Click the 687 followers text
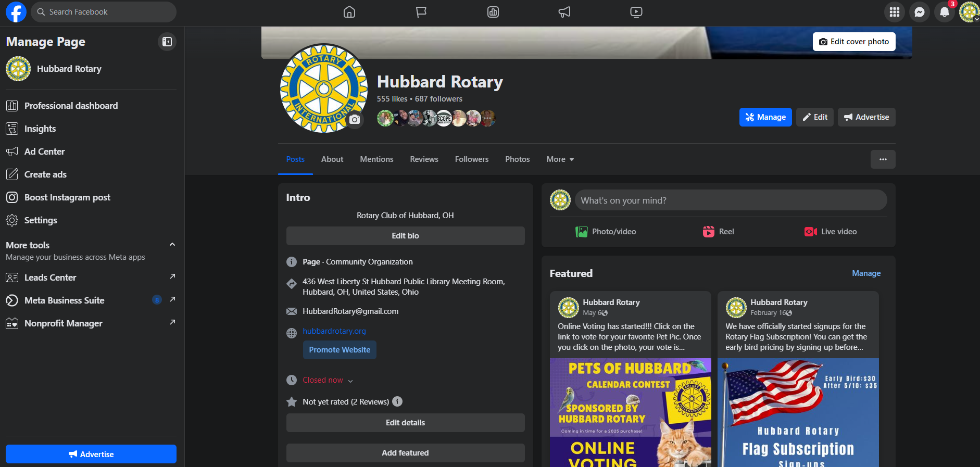Image resolution: width=980 pixels, height=467 pixels. [x=438, y=99]
